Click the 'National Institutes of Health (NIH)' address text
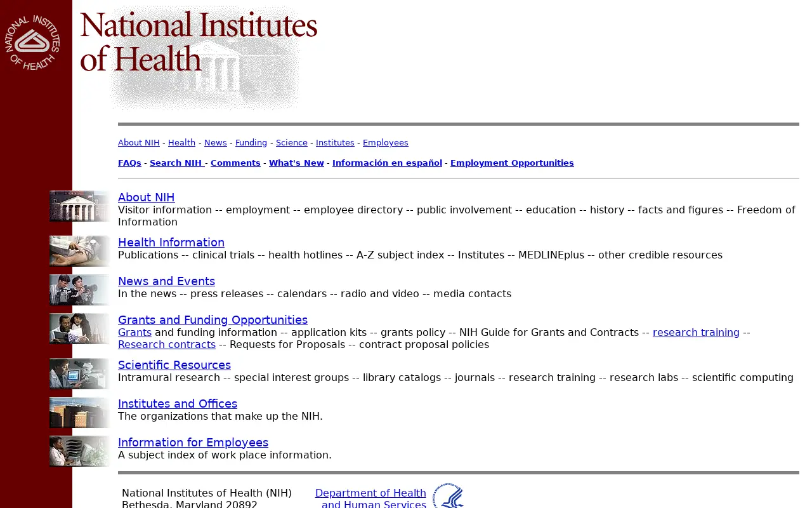The width and height of the screenshot is (812, 508). [207, 493]
